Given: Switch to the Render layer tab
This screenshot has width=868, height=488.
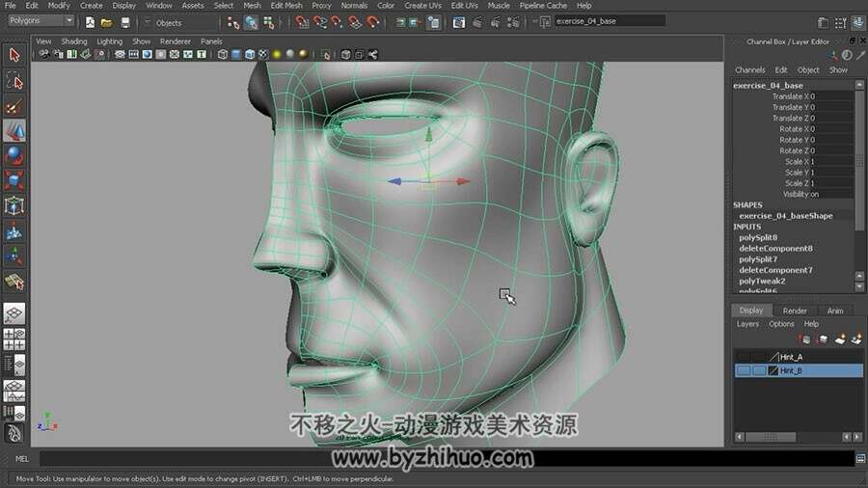Looking at the screenshot, I should [795, 311].
